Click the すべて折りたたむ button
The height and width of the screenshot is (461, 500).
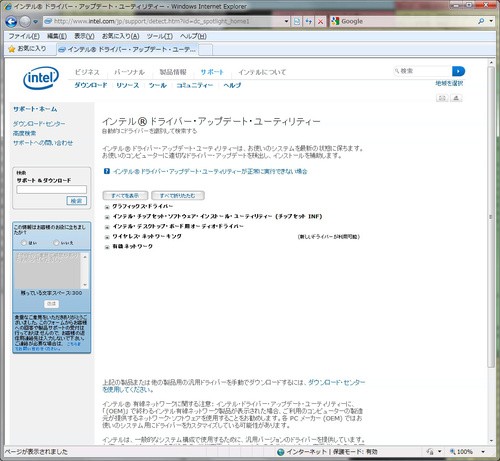pos(178,195)
